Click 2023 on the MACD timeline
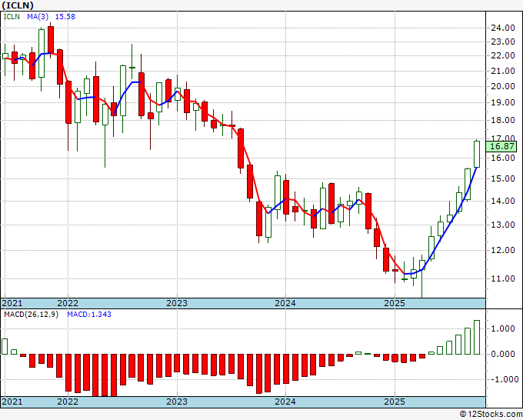Image resolution: width=523 pixels, height=420 pixels. click(x=177, y=402)
